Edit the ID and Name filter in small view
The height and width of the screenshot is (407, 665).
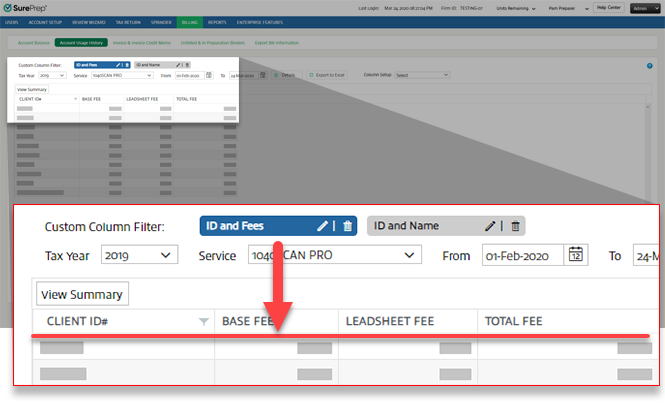[178, 65]
